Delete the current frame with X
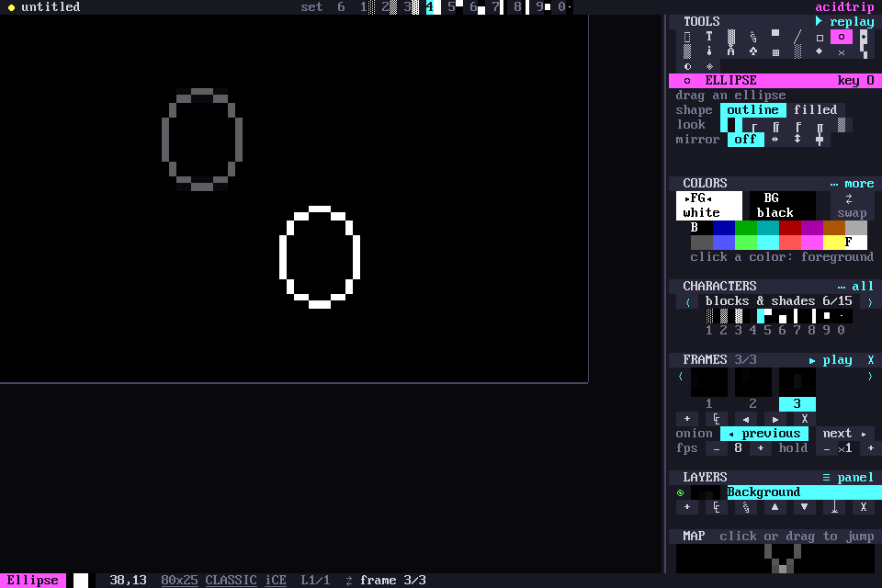 (x=805, y=419)
